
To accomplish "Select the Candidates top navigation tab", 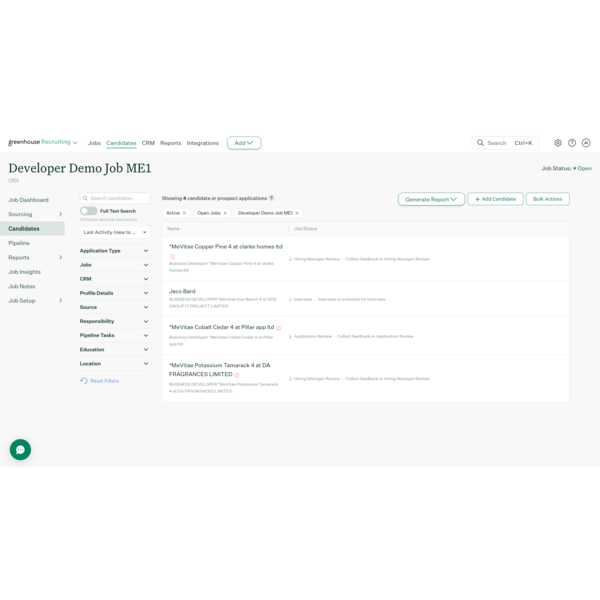I will pos(121,143).
